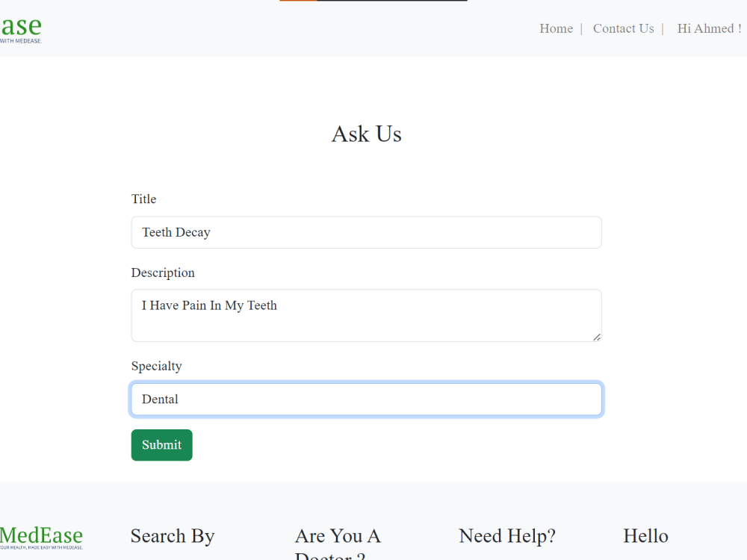Click the Ask Us page heading
The image size is (747, 560).
366,134
